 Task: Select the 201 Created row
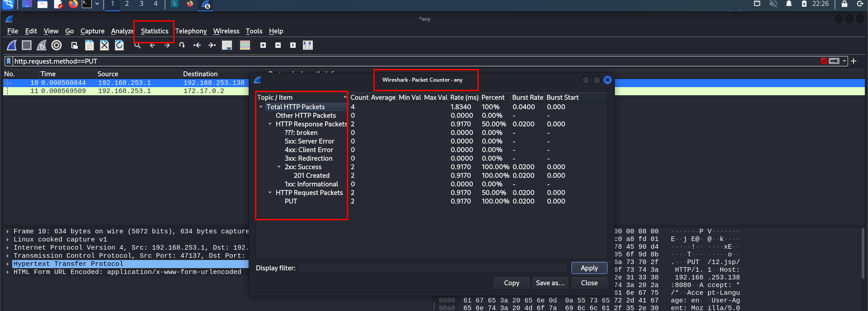point(311,176)
